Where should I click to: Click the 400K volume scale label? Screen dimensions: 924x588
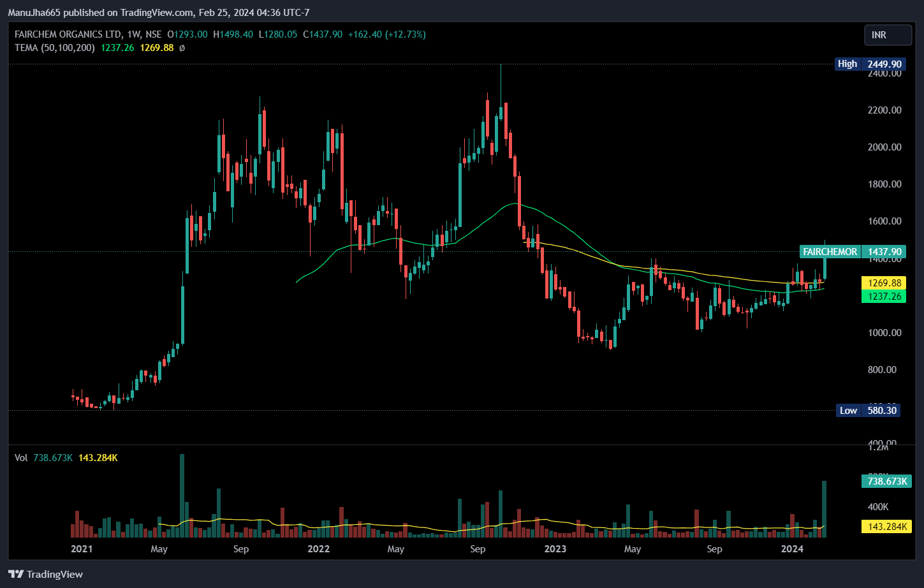pos(878,507)
